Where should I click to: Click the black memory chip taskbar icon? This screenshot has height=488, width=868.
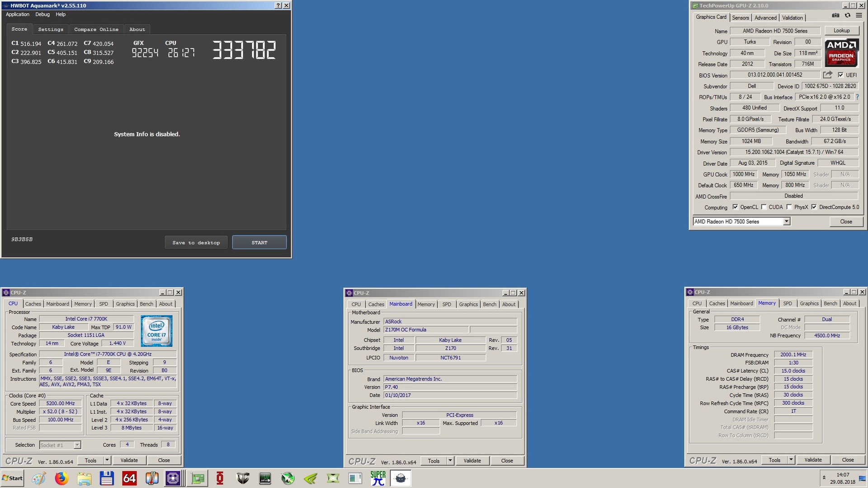265,478
